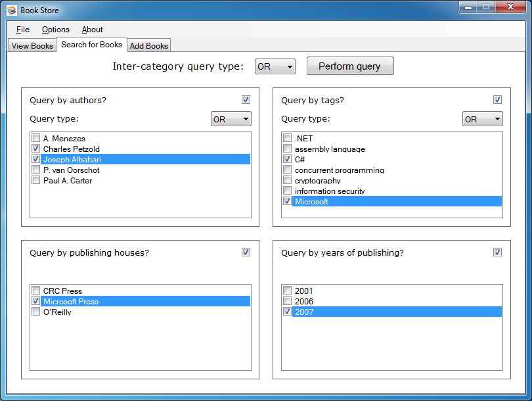
Task: Check the CRC Press checkbox
Action: point(35,291)
